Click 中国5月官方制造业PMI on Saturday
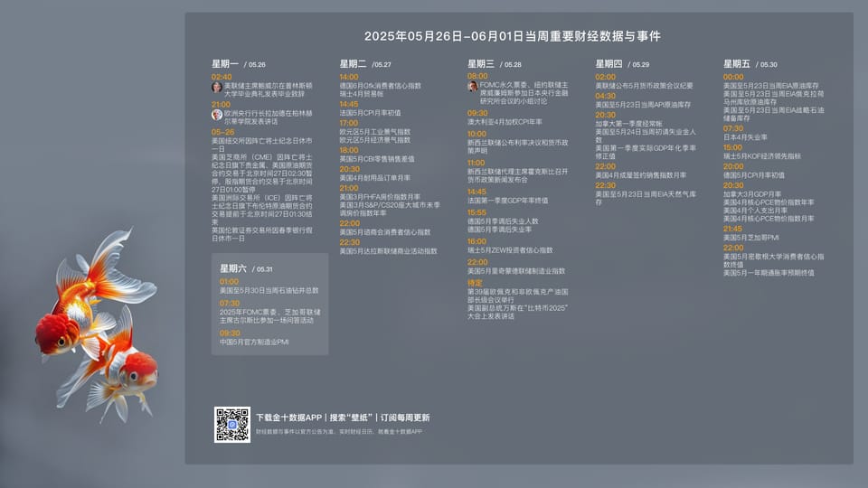Viewport: 868px width, 488px height. (254, 342)
